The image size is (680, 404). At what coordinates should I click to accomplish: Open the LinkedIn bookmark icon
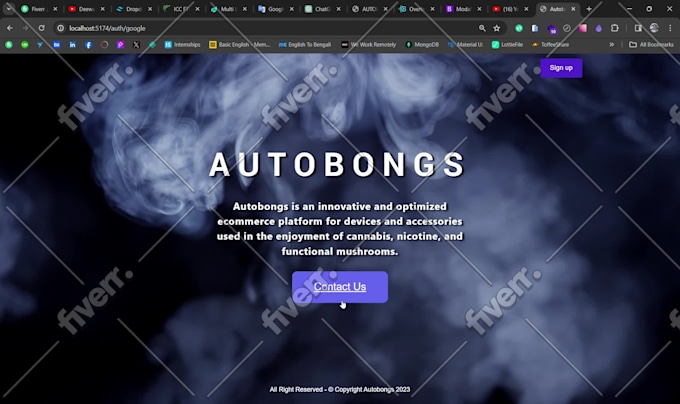(72, 45)
